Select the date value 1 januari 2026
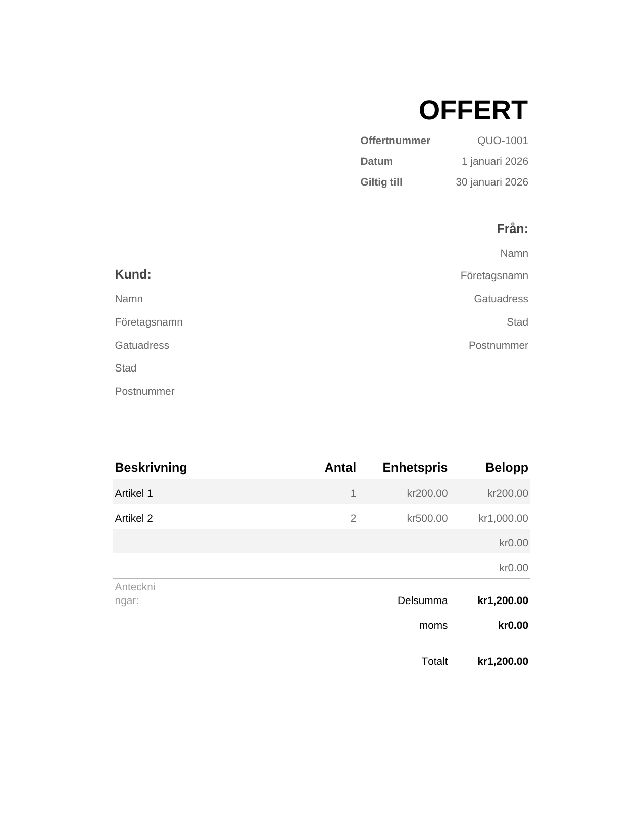The width and height of the screenshot is (644, 834). coord(494,161)
